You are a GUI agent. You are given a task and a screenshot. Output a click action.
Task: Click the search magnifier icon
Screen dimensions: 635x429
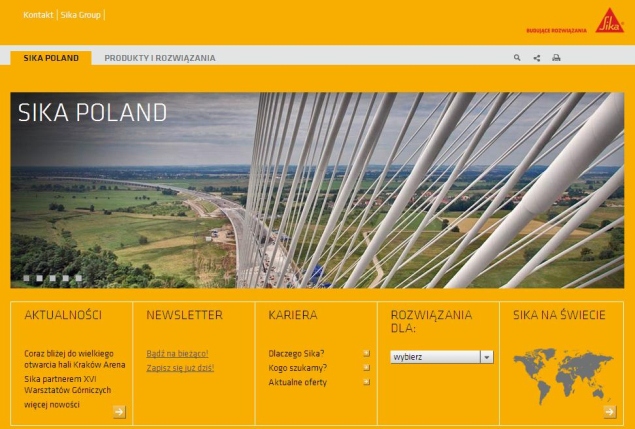(x=517, y=58)
